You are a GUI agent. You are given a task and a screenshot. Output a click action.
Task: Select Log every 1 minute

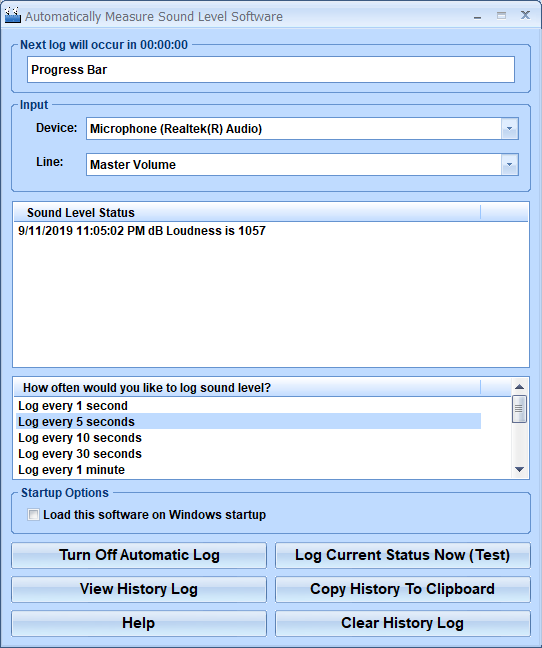tap(248, 469)
